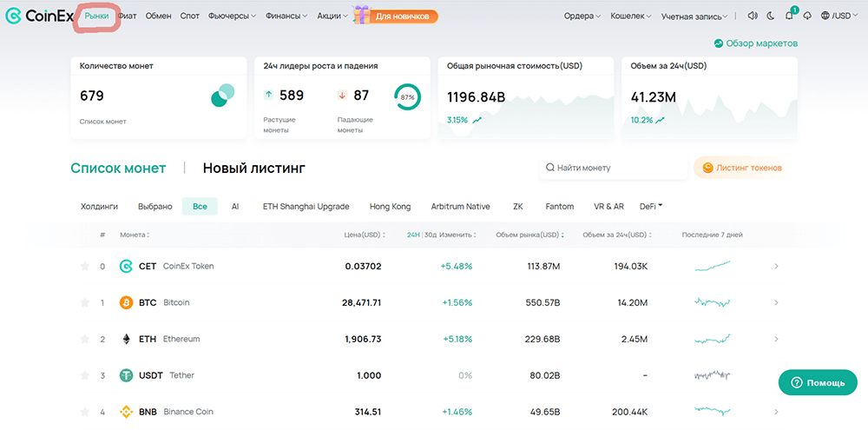The image size is (868, 430).
Task: Click the Найти монету search field
Action: pyautogui.click(x=614, y=168)
